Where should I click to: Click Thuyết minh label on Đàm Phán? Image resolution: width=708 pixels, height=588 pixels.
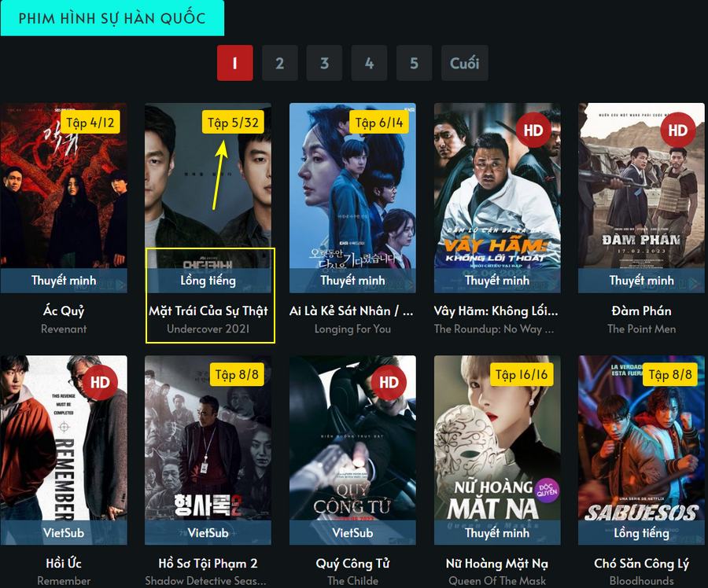coord(642,281)
